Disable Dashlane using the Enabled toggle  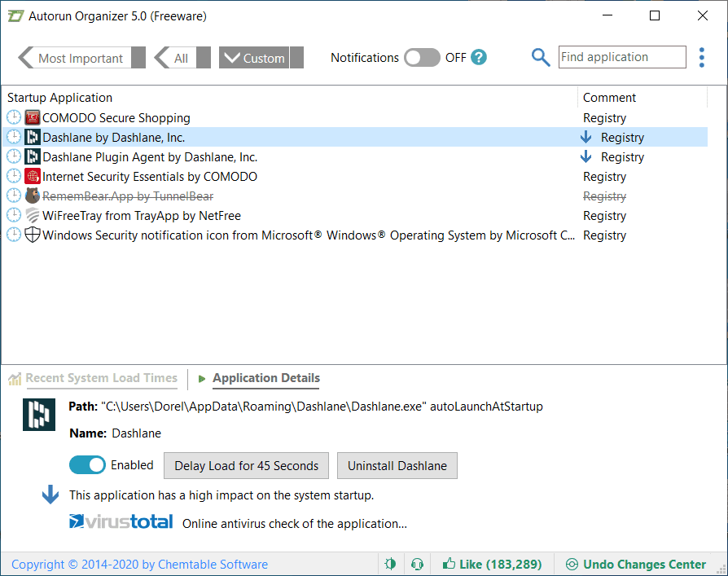point(87,465)
